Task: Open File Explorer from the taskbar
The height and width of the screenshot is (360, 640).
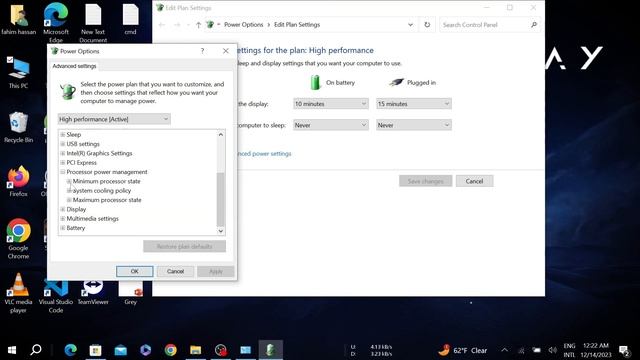Action: click(x=196, y=350)
